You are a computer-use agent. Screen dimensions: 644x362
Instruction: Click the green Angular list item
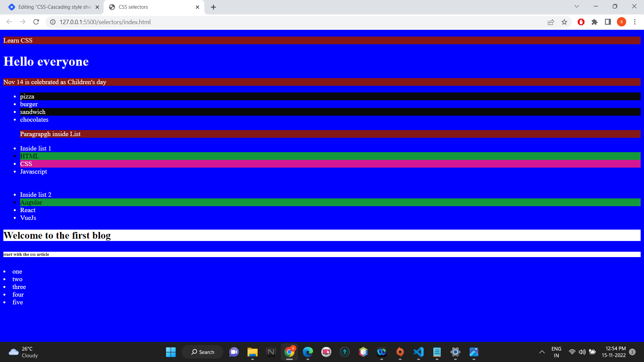coord(330,202)
